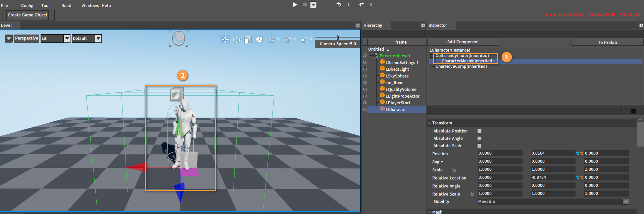Select the Scale gizmo tool
The image size is (644, 214).
click(x=248, y=40)
